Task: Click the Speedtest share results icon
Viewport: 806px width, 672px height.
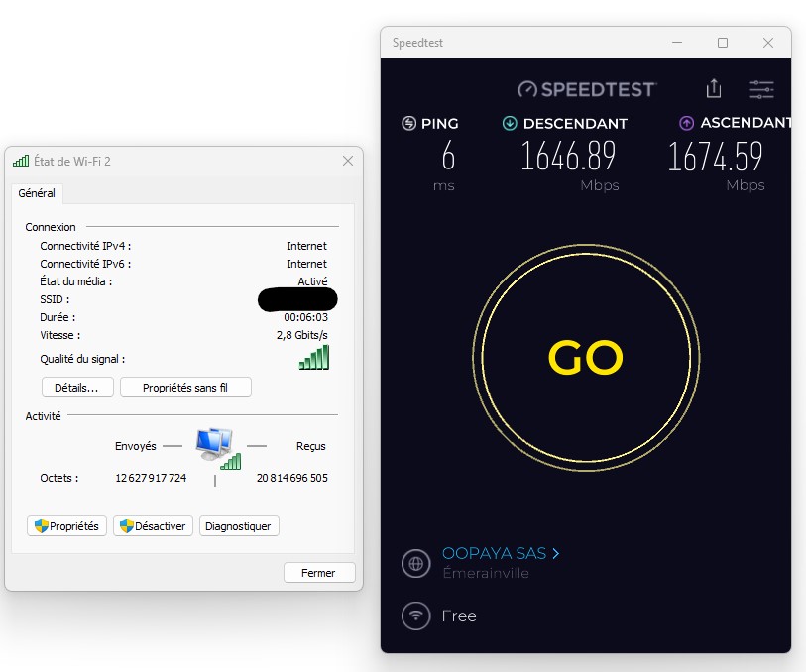Action: [x=714, y=89]
